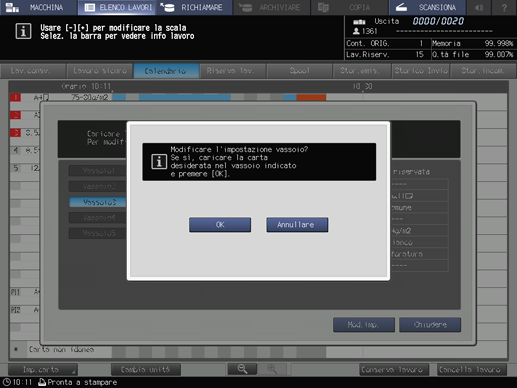Open the SCANSIONA tab
This screenshot has width=517, height=388.
pyautogui.click(x=427, y=7)
